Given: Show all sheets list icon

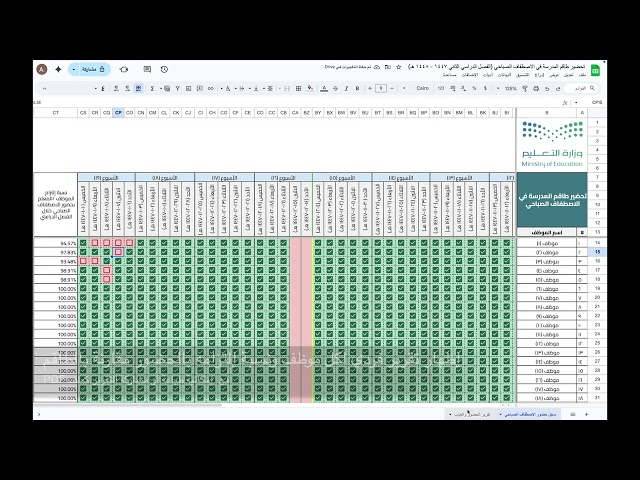Looking at the screenshot, I should pyautogui.click(x=573, y=414).
